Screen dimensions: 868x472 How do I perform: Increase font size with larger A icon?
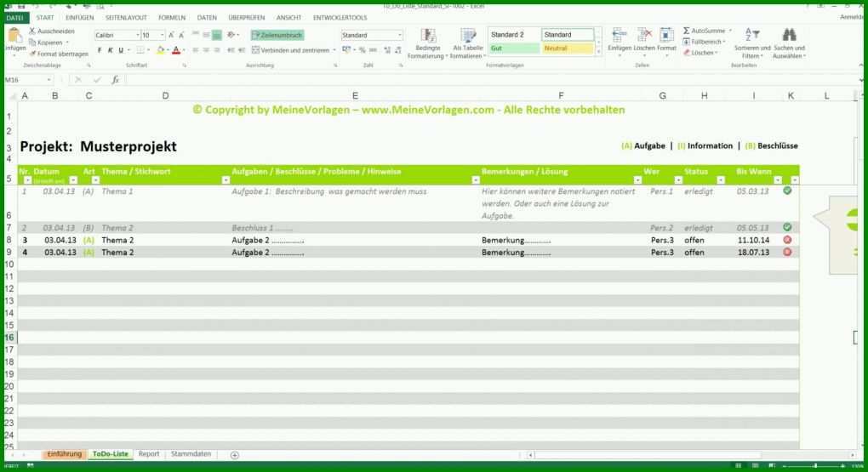click(x=171, y=35)
